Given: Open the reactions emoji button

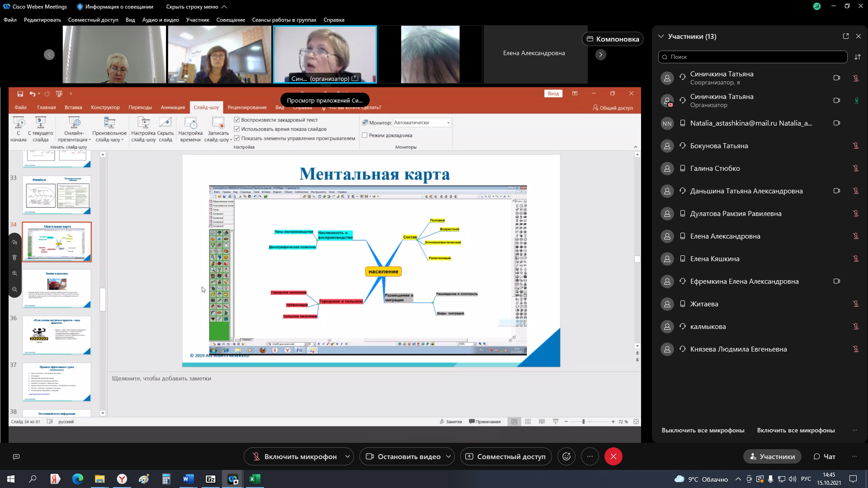Looking at the screenshot, I should [566, 457].
